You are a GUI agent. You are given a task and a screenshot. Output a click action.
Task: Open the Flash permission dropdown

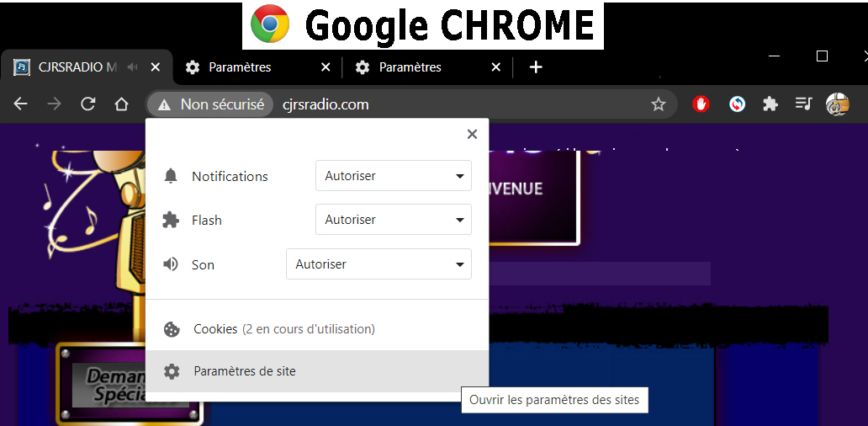tap(394, 220)
